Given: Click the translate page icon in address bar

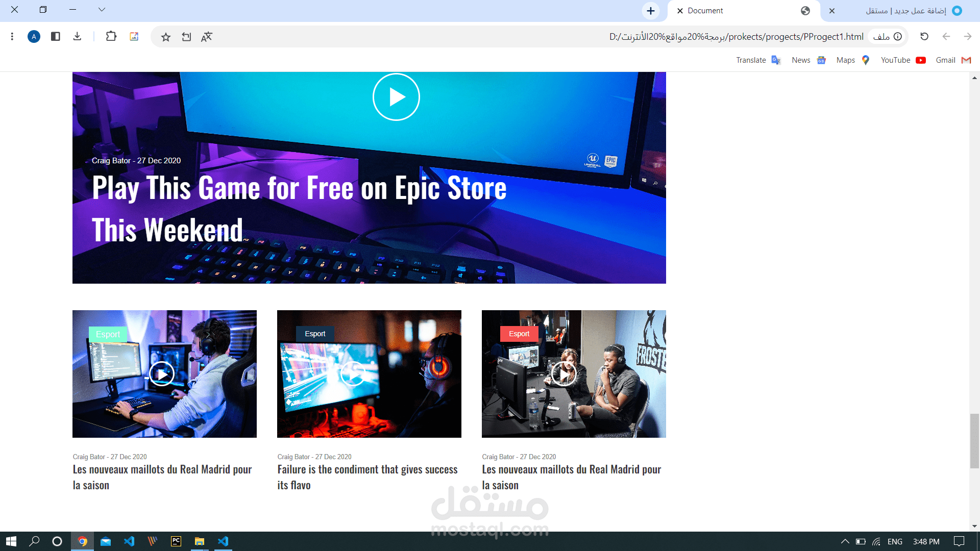Looking at the screenshot, I should point(206,37).
